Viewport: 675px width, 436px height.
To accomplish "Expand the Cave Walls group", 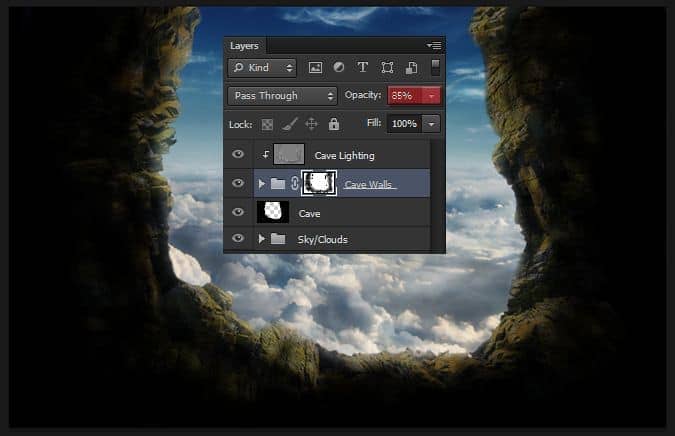I will [x=261, y=184].
